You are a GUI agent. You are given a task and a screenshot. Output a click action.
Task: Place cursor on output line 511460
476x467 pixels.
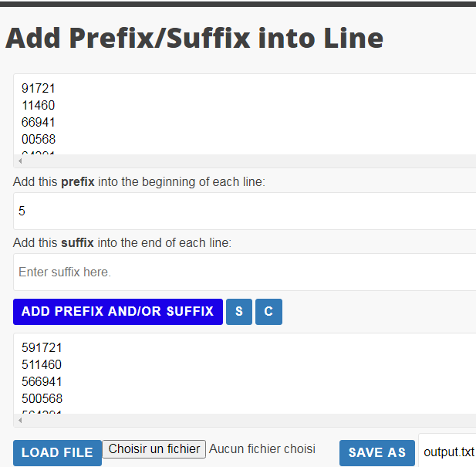coord(42,365)
